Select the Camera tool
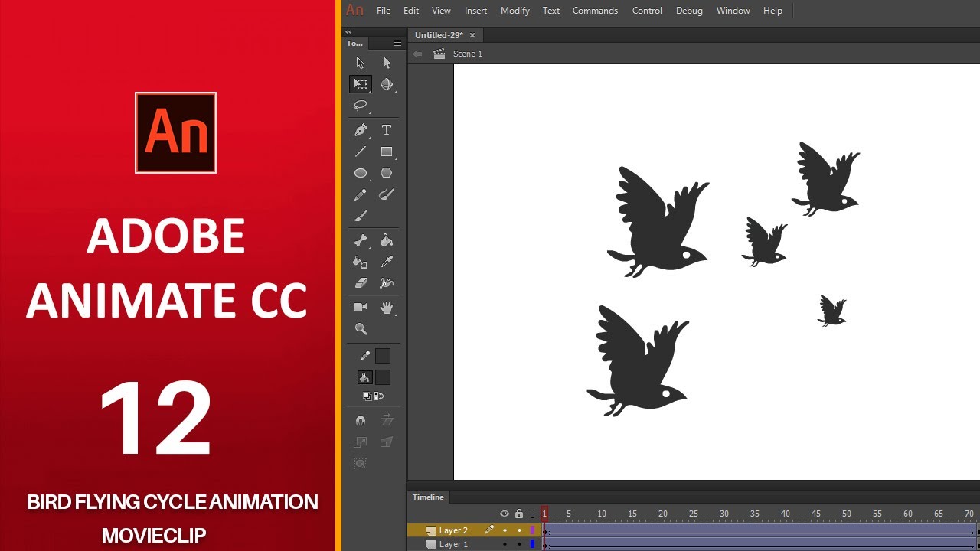This screenshot has width=980, height=551. pyautogui.click(x=361, y=307)
